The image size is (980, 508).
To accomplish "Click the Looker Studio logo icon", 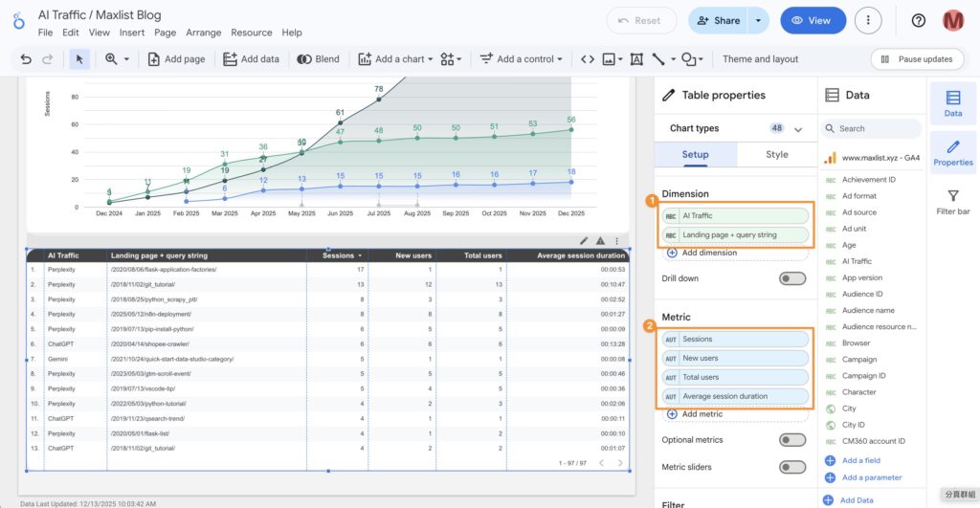I will click(x=19, y=21).
